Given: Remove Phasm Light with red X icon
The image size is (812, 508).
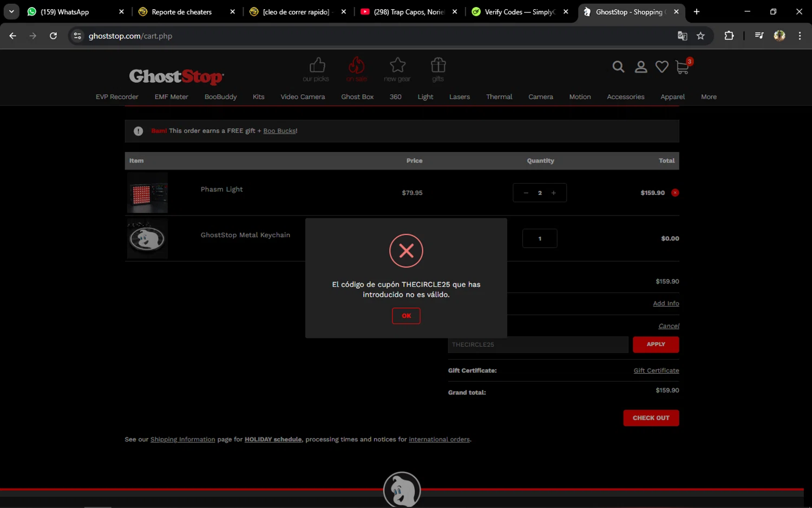Looking at the screenshot, I should click(675, 193).
